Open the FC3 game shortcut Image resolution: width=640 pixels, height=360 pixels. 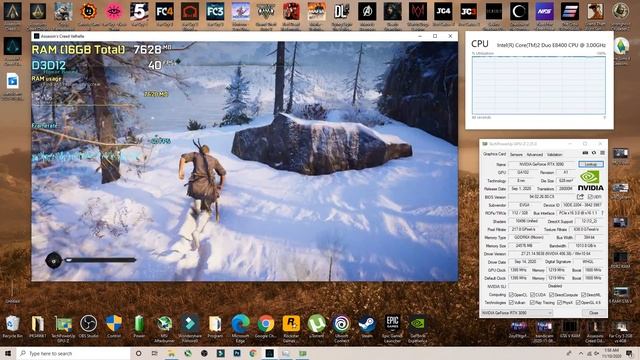(215, 12)
